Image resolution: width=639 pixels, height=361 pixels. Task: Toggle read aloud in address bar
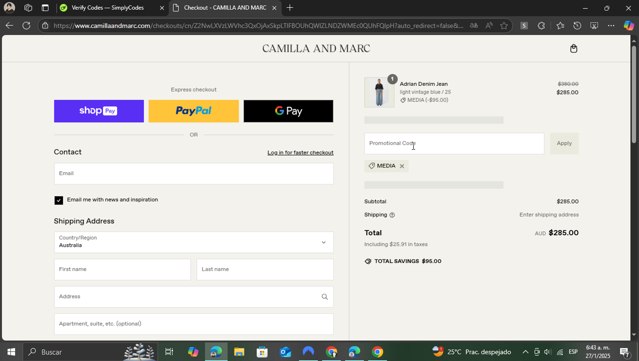pos(489,26)
